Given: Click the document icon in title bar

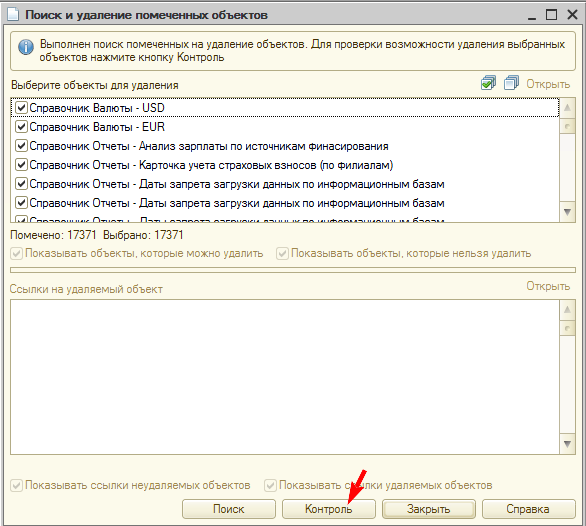Looking at the screenshot, I should click(13, 14).
